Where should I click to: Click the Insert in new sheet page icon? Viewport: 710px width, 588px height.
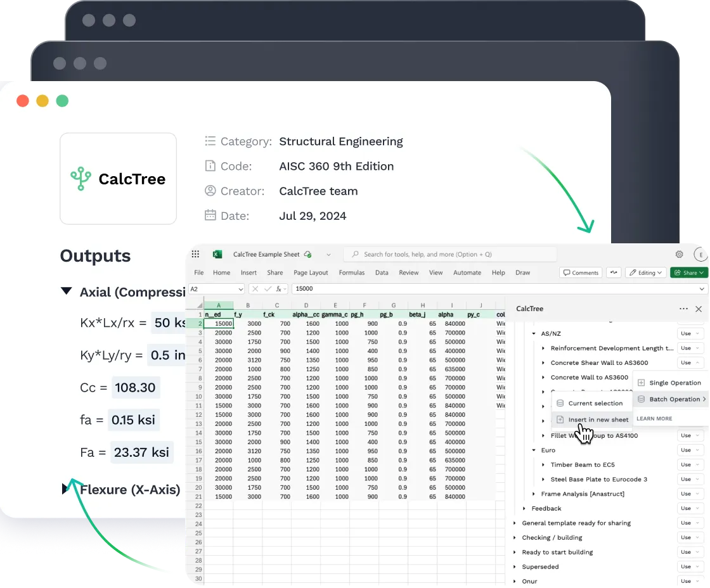click(560, 419)
